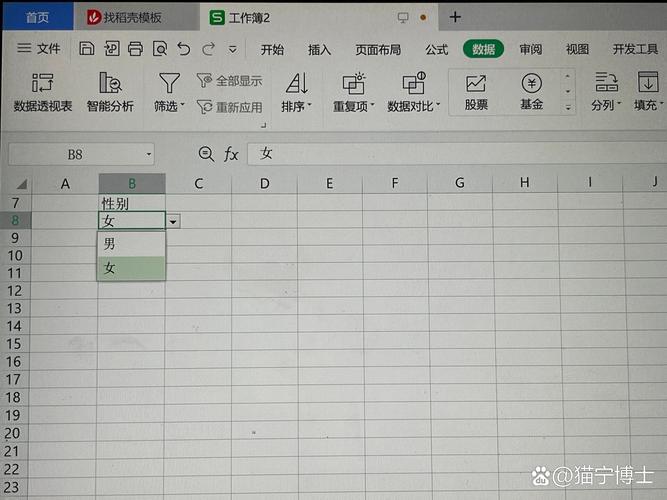Click the 股票 stock data icon

point(476,83)
